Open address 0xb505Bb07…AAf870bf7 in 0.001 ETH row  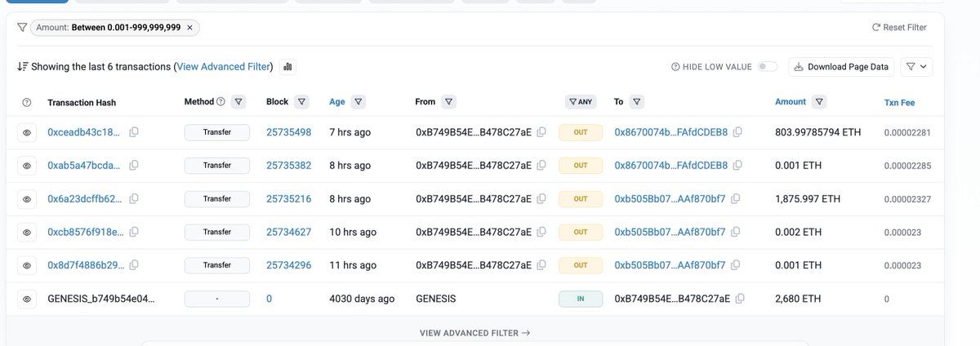click(670, 265)
